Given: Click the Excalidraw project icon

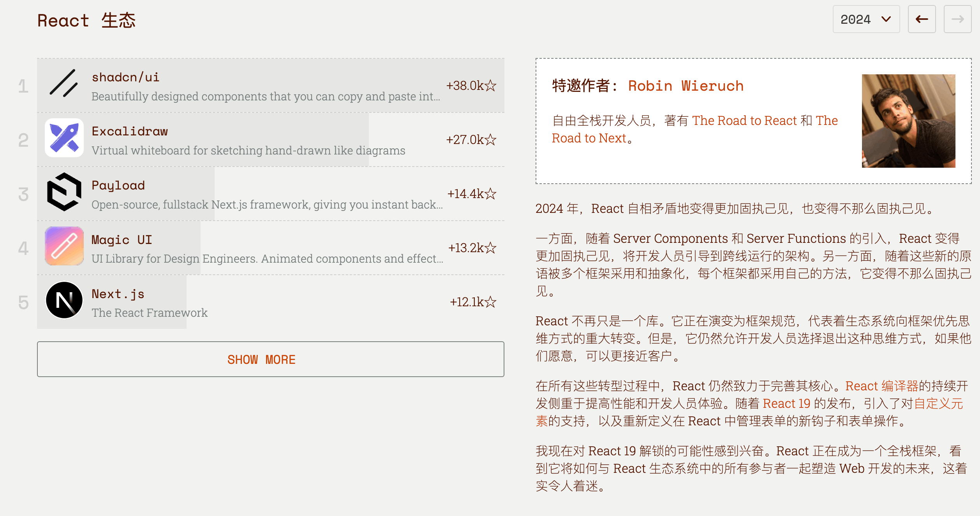Looking at the screenshot, I should (64, 138).
